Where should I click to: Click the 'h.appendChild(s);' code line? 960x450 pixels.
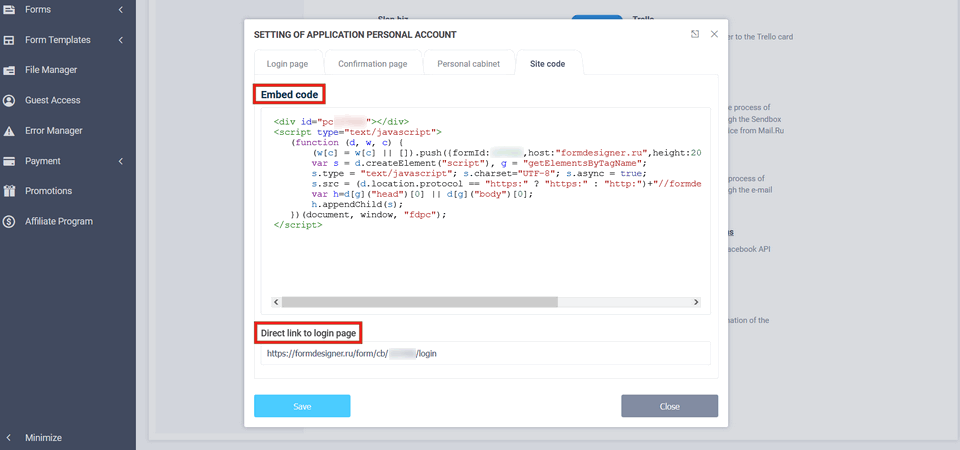[358, 204]
